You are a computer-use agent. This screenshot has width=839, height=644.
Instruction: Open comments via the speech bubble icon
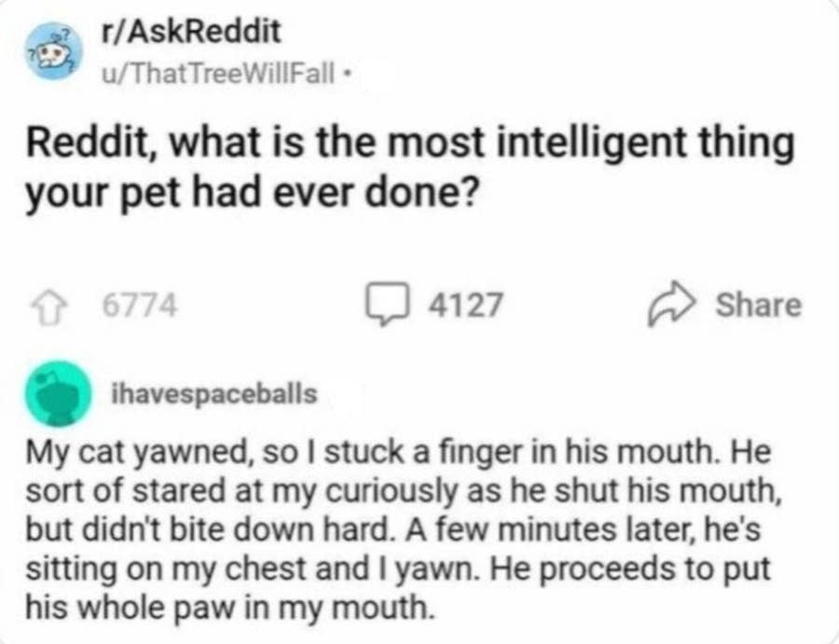pos(386,298)
